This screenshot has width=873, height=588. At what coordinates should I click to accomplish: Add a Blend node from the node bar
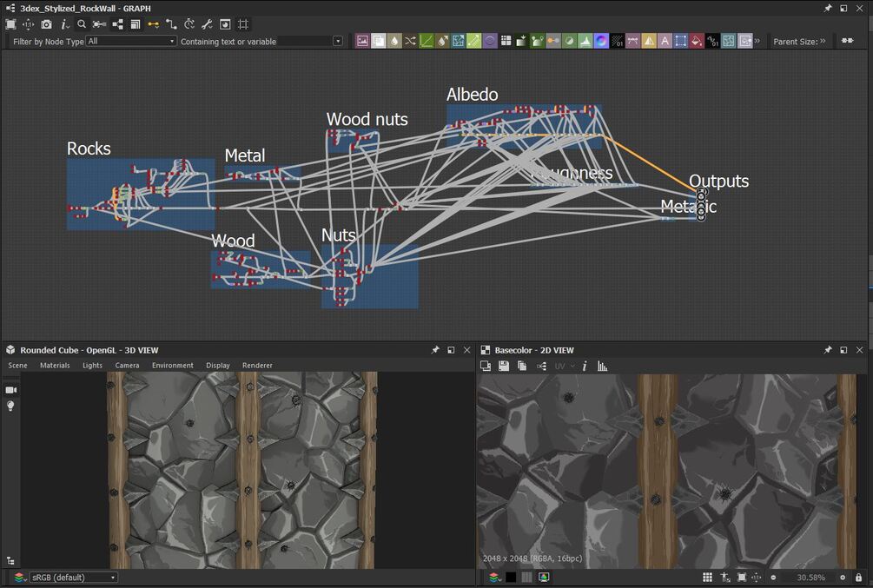(x=379, y=41)
